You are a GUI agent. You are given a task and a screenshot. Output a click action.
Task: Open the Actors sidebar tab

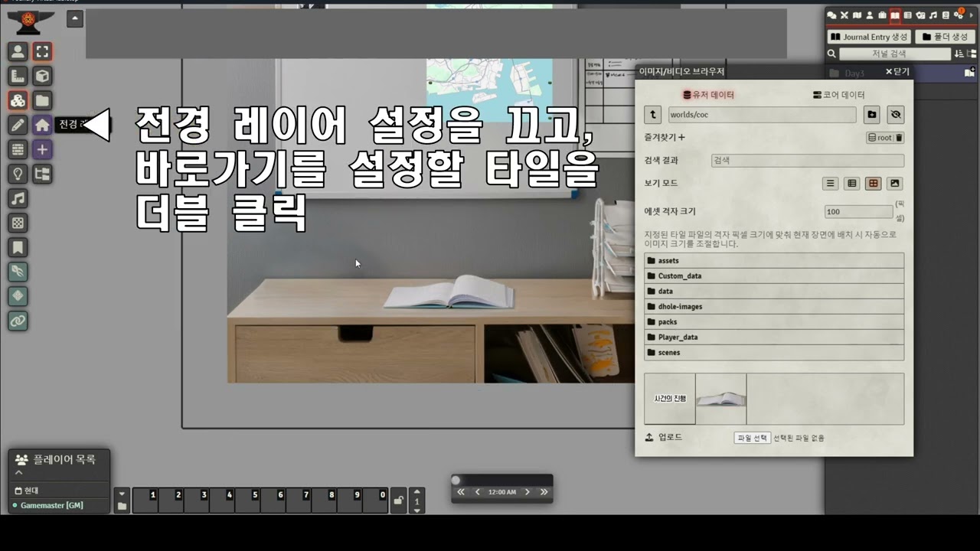[x=870, y=15]
